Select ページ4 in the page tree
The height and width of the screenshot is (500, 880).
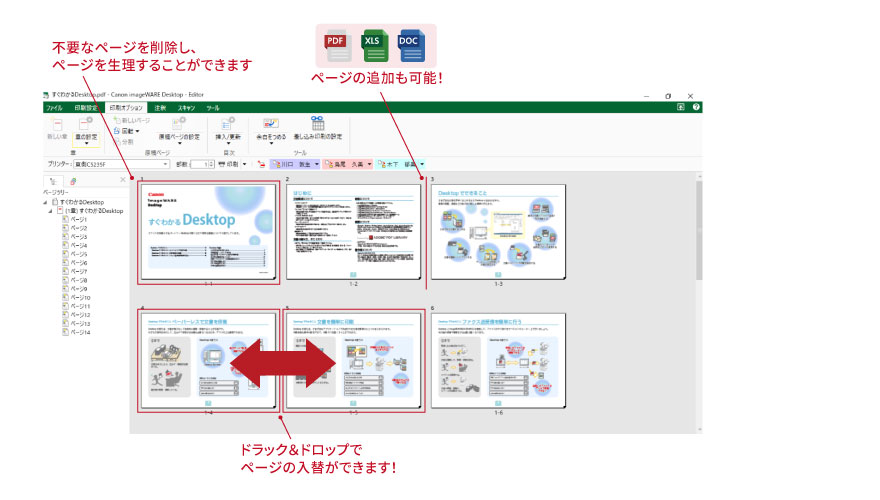(x=75, y=245)
